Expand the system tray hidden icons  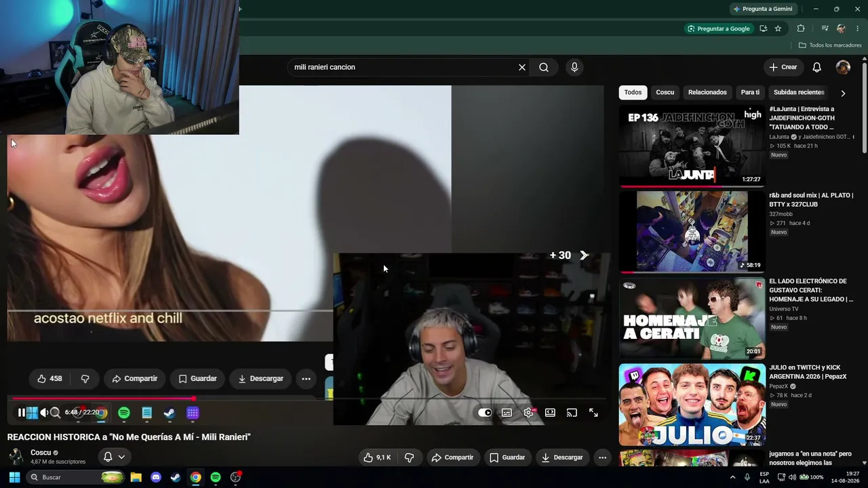pyautogui.click(x=732, y=477)
